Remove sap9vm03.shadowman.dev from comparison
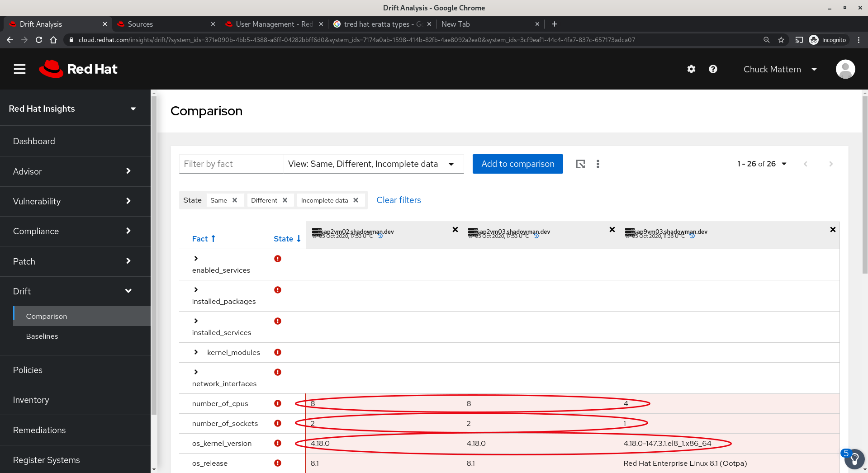This screenshot has width=868, height=473. pos(833,230)
